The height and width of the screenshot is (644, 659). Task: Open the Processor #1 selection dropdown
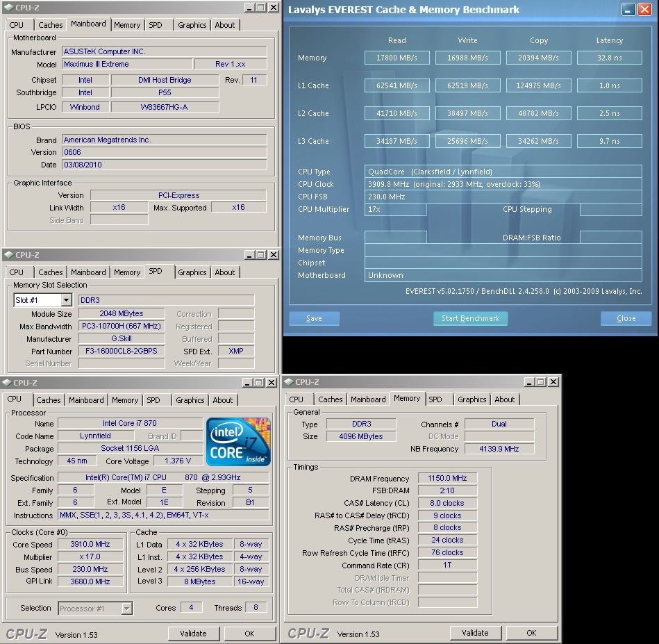(x=126, y=609)
